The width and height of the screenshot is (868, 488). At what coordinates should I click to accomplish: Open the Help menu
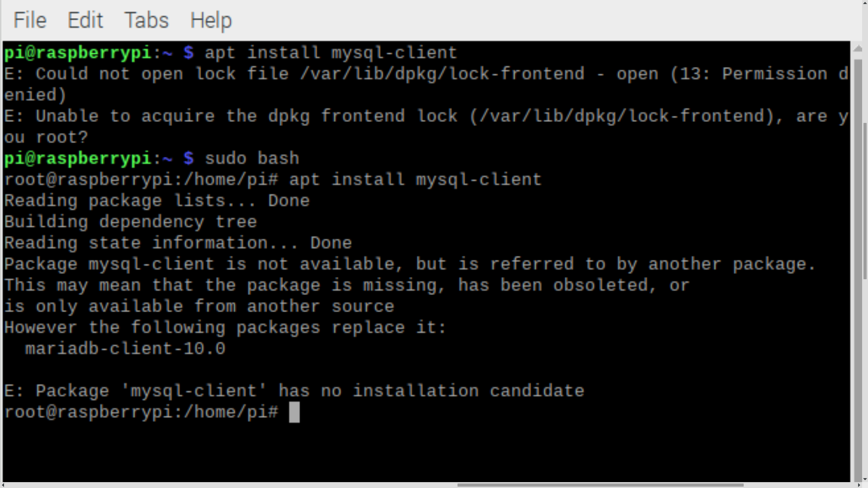211,20
